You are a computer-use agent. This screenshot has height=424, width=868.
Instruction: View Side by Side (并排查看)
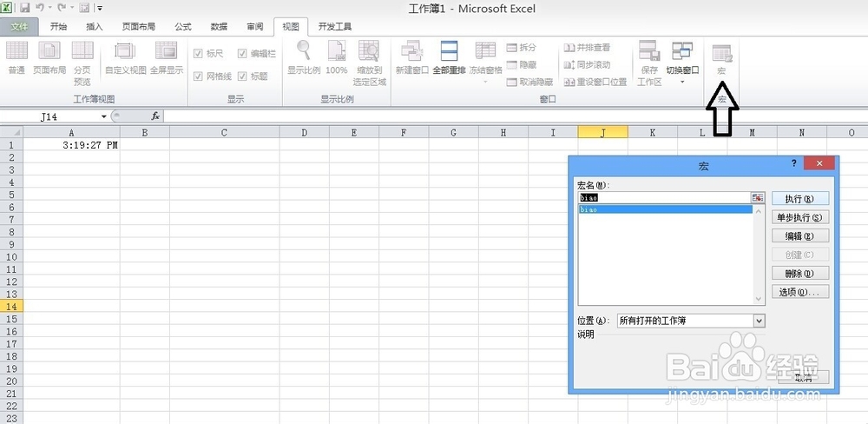(x=588, y=48)
